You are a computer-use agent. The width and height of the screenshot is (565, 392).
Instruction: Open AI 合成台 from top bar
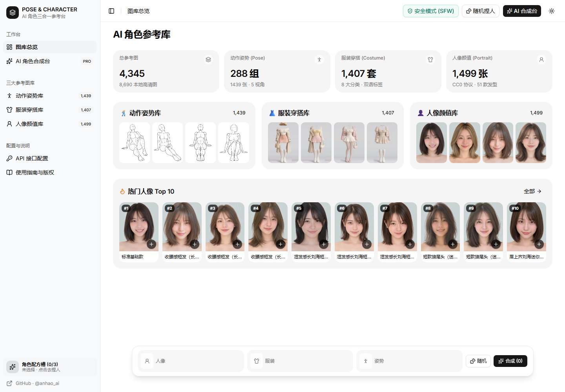(x=522, y=11)
